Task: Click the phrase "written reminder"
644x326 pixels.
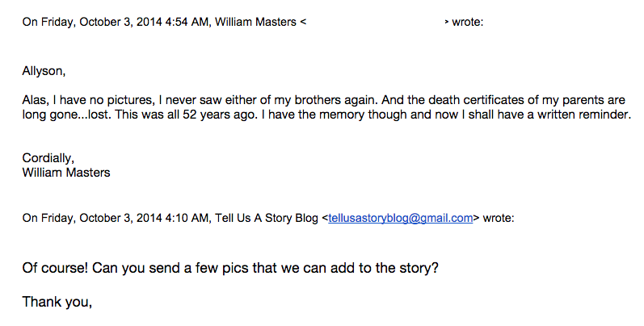Action: tap(583, 115)
